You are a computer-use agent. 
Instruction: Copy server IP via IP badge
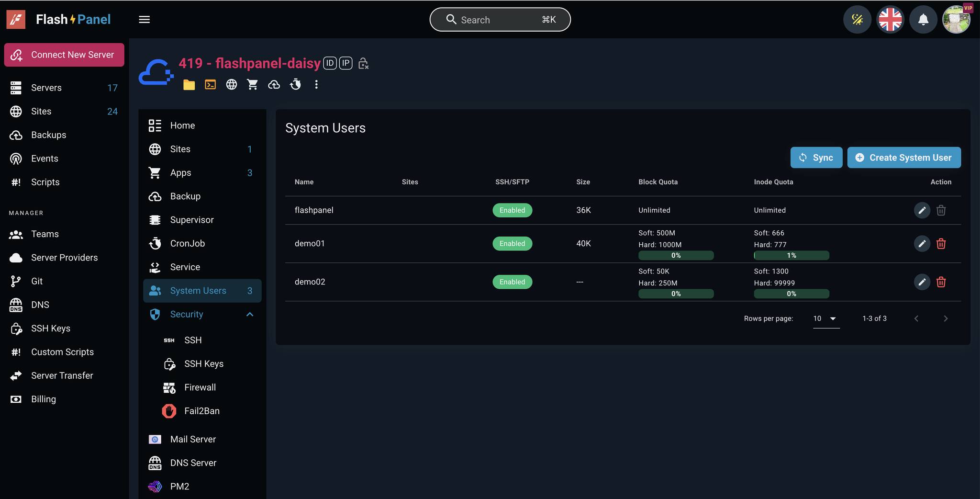click(346, 63)
